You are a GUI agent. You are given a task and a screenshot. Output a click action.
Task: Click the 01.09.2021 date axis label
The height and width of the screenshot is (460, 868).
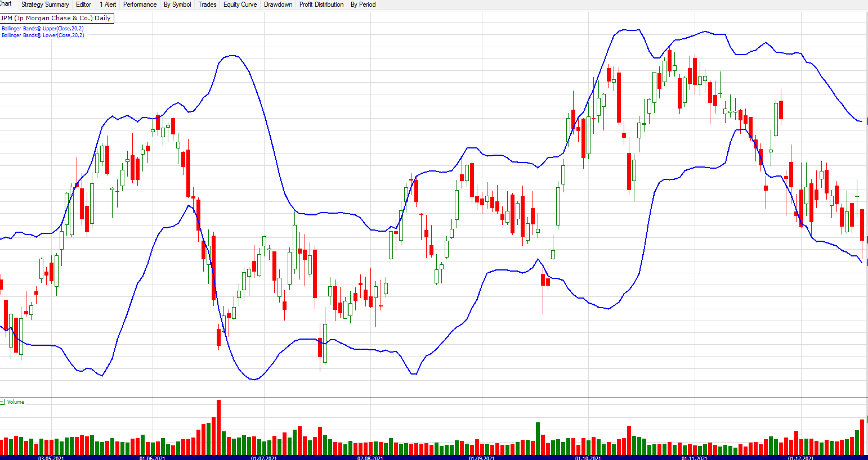point(482,458)
